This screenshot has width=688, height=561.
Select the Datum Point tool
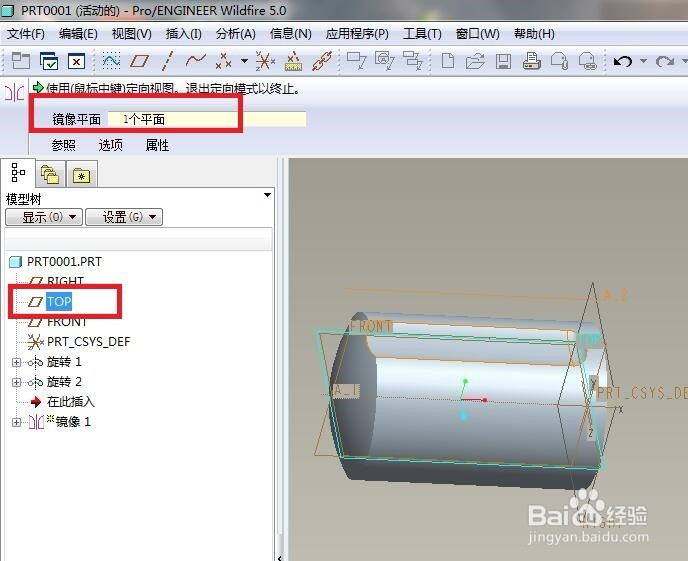click(x=223, y=61)
